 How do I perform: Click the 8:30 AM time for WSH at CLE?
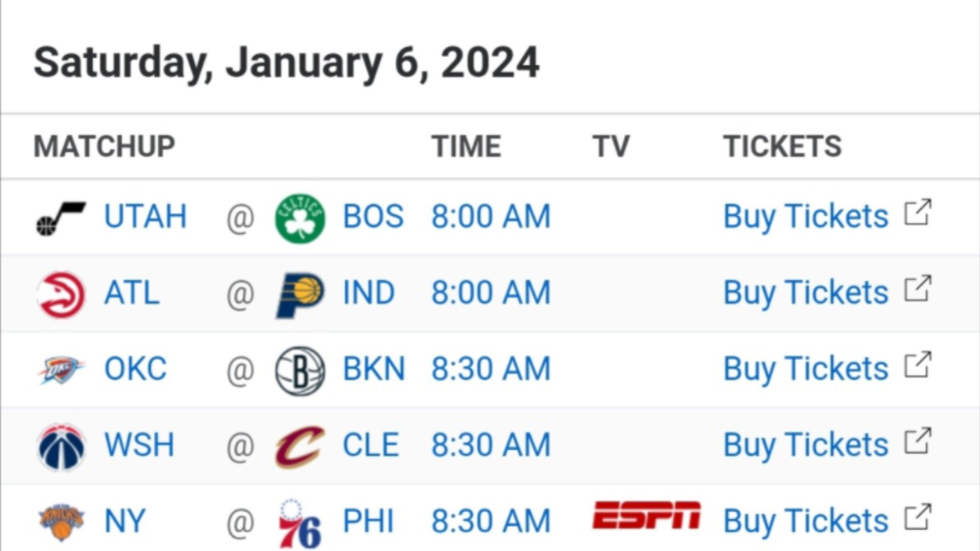click(x=491, y=445)
